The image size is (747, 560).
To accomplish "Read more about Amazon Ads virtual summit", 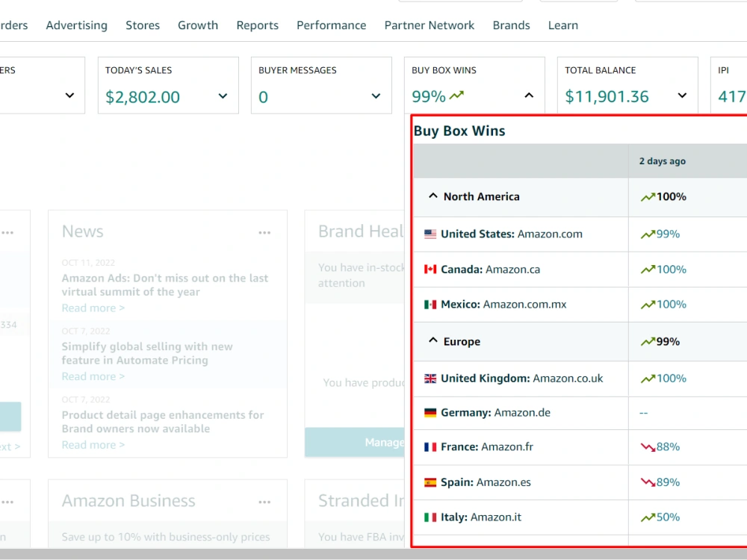I will coord(93,308).
